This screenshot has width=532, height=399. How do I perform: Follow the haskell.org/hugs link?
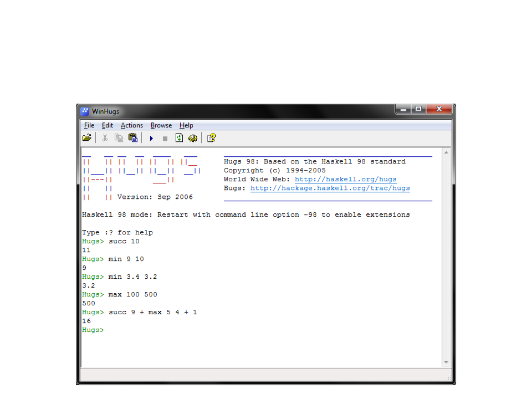345,179
